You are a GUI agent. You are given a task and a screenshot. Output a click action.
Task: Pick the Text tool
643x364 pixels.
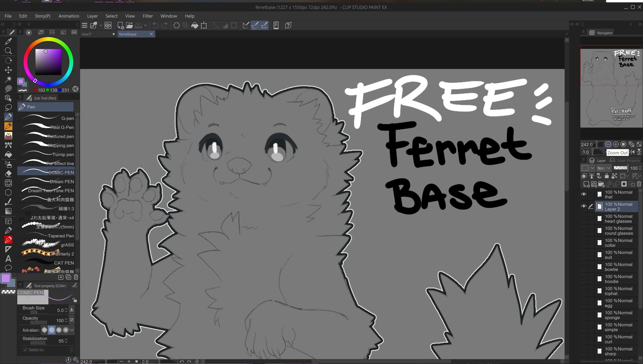[8, 259]
